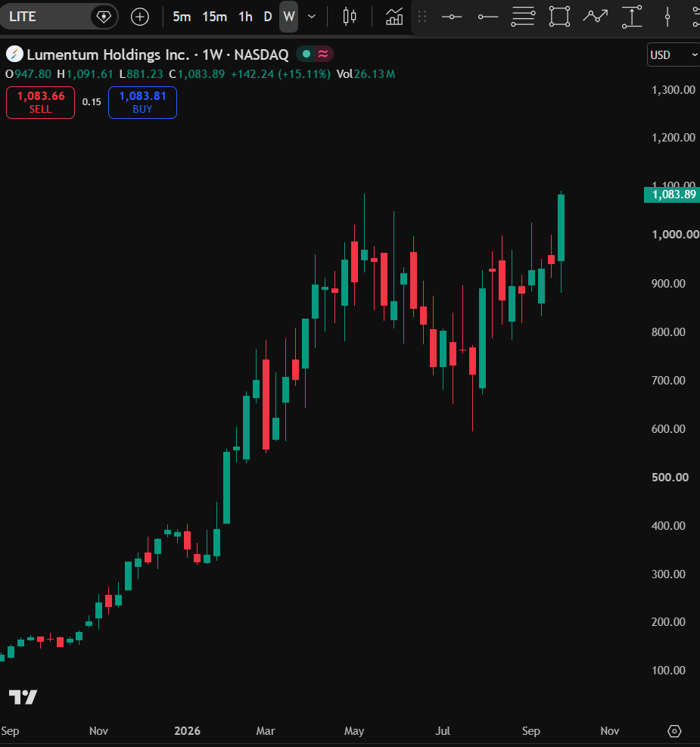
Task: Switch to the 1h timeframe
Action: (x=245, y=17)
